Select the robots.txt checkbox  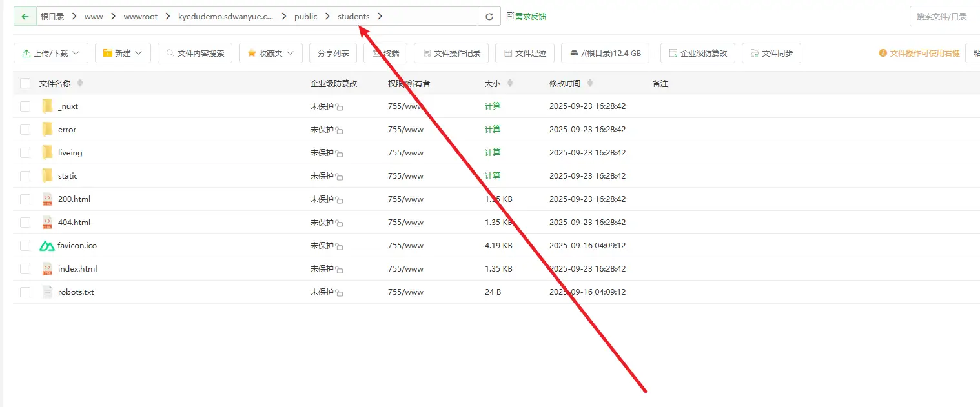25,292
